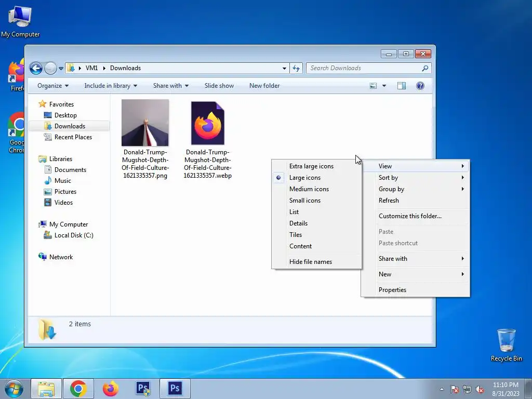Select Downloads in navigation pane
Viewport: 532px width, 399px height.
click(x=69, y=126)
